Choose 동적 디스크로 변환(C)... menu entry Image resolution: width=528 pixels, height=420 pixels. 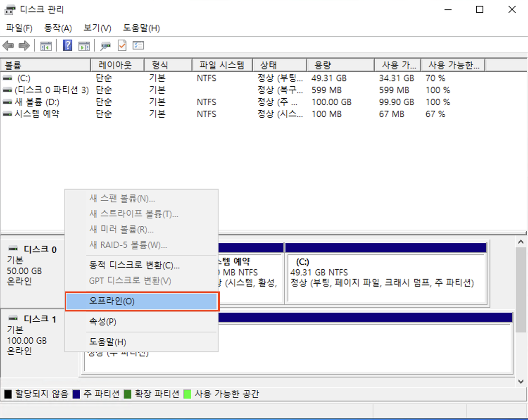(x=142, y=265)
